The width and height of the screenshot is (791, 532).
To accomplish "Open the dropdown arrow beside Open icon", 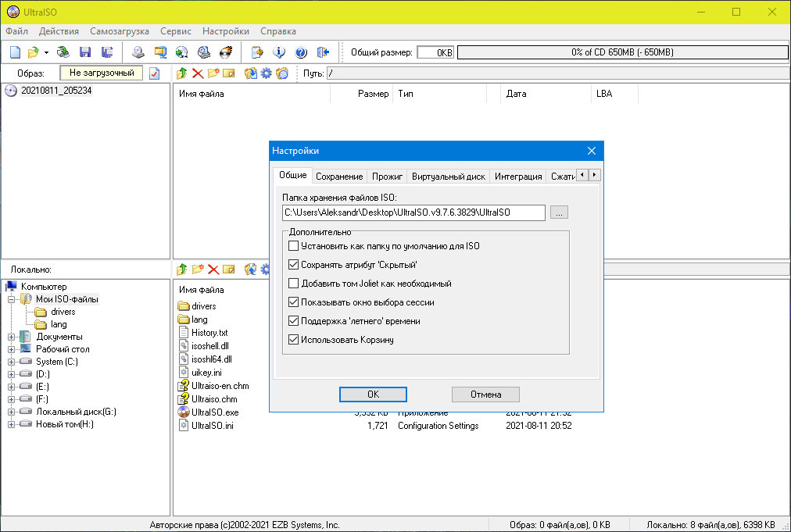I will [x=46, y=52].
